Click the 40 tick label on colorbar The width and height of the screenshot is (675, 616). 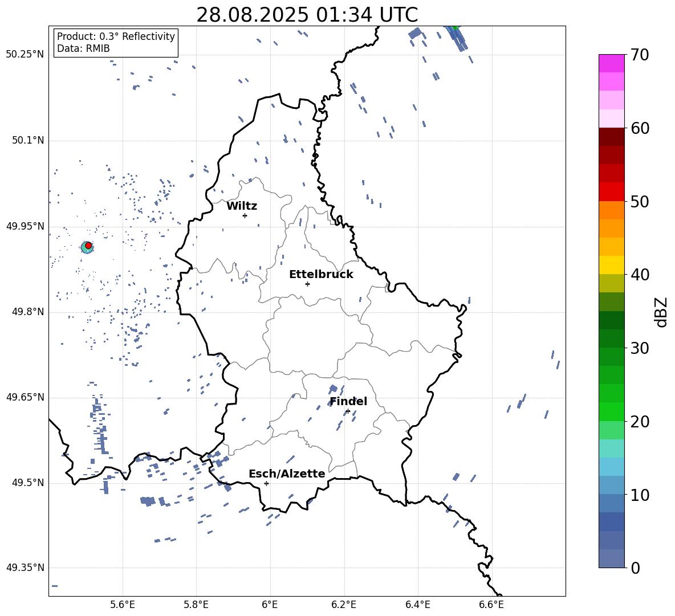coord(640,275)
